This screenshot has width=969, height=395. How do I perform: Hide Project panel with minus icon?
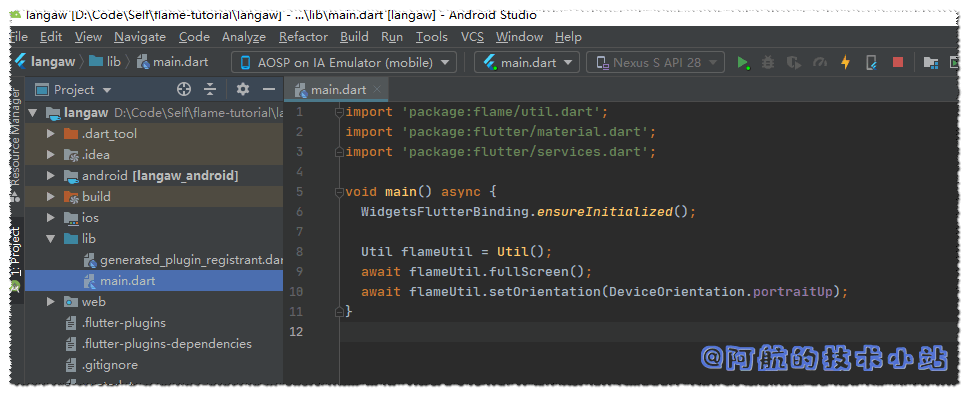click(x=269, y=90)
